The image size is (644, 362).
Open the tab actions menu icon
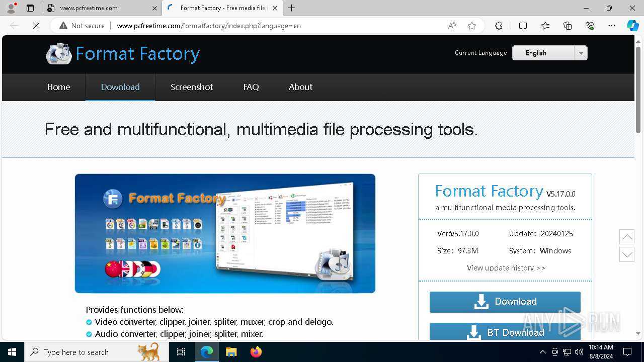(30, 8)
